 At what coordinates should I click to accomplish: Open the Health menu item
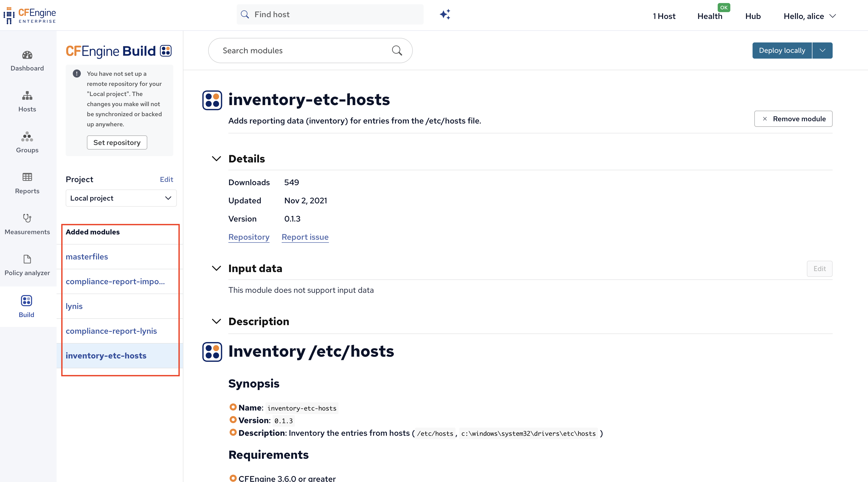click(x=710, y=16)
